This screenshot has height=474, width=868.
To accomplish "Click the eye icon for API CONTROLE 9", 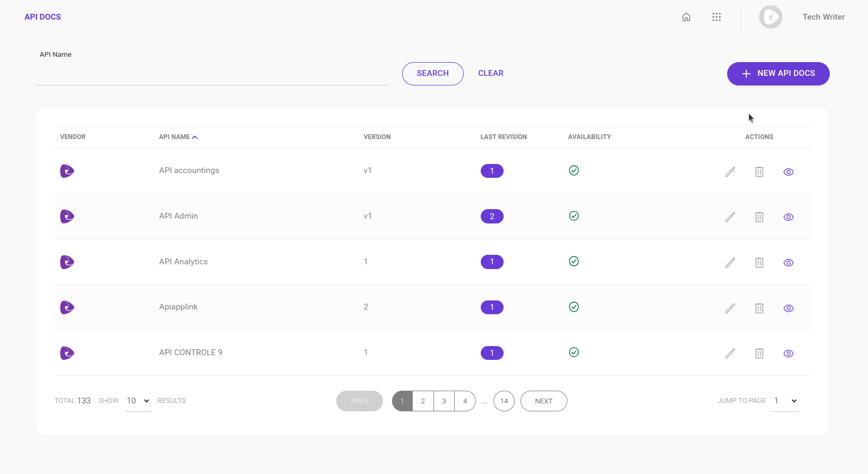I will pyautogui.click(x=788, y=354).
